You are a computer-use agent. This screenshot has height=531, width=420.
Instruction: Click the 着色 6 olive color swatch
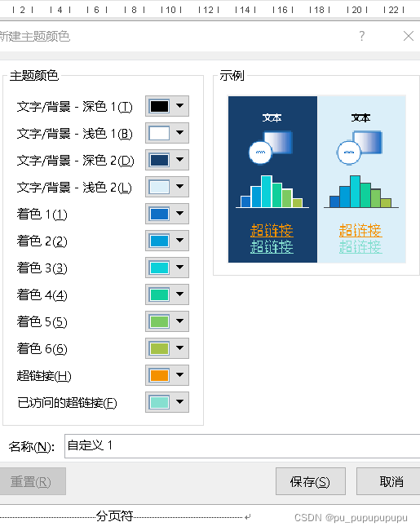[x=159, y=348]
